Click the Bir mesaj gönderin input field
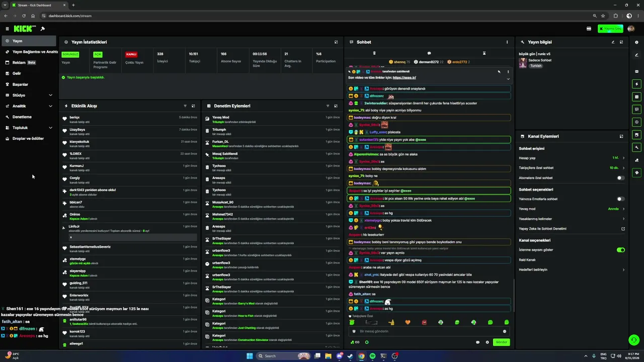 (x=429, y=331)
